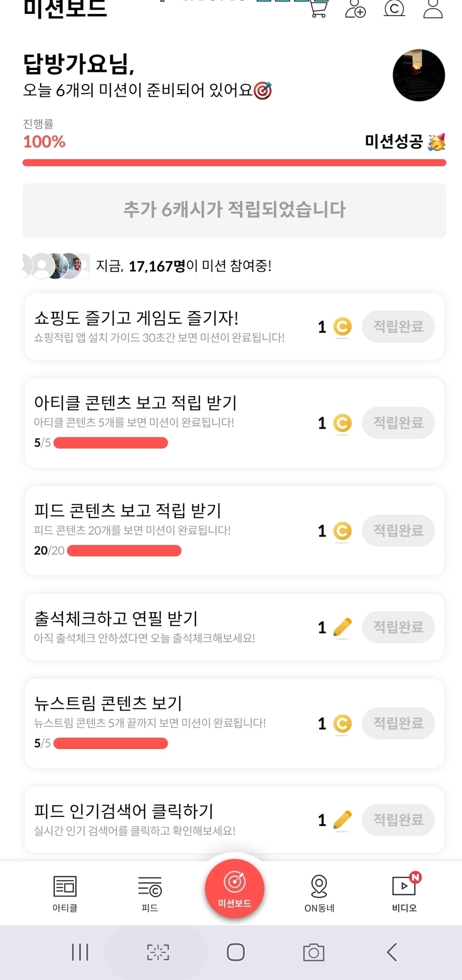The width and height of the screenshot is (462, 980).
Task: Tap the Android back arrow
Action: [x=392, y=952]
